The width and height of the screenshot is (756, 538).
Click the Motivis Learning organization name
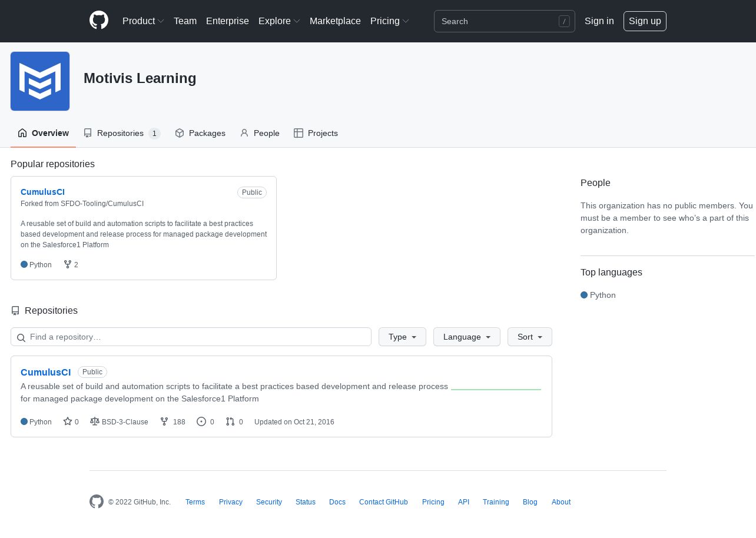coord(140,78)
